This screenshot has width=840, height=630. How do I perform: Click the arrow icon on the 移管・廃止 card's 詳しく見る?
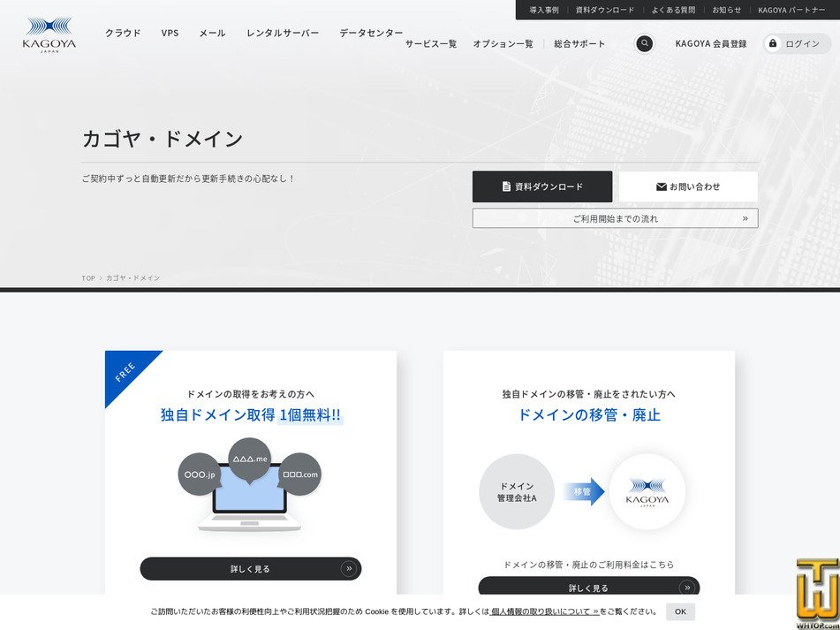pos(687,588)
